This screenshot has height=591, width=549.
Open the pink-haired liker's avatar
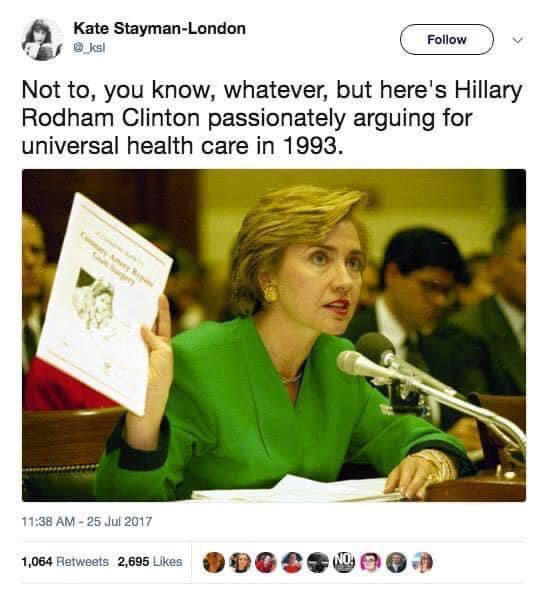[x=370, y=562]
